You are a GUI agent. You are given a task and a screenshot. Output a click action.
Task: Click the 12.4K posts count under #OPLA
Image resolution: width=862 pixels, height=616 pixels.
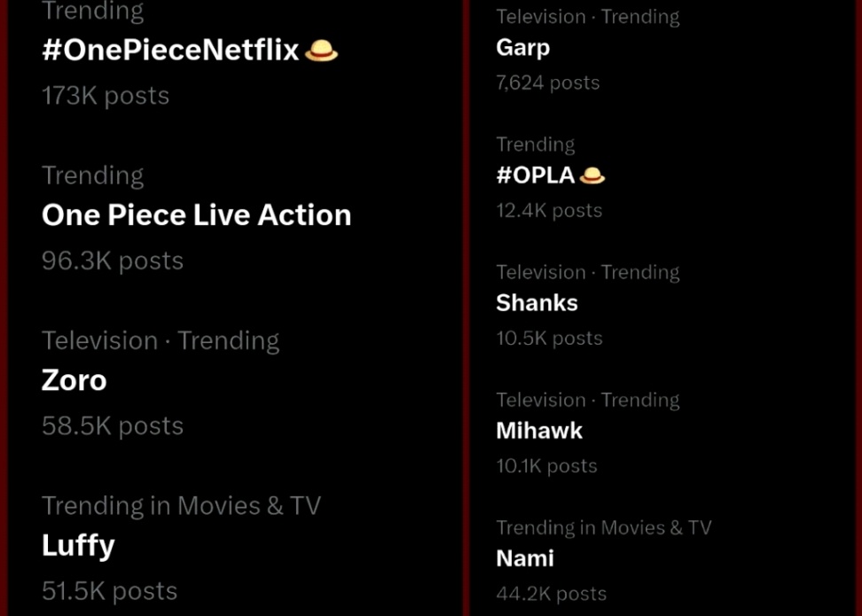coord(549,210)
